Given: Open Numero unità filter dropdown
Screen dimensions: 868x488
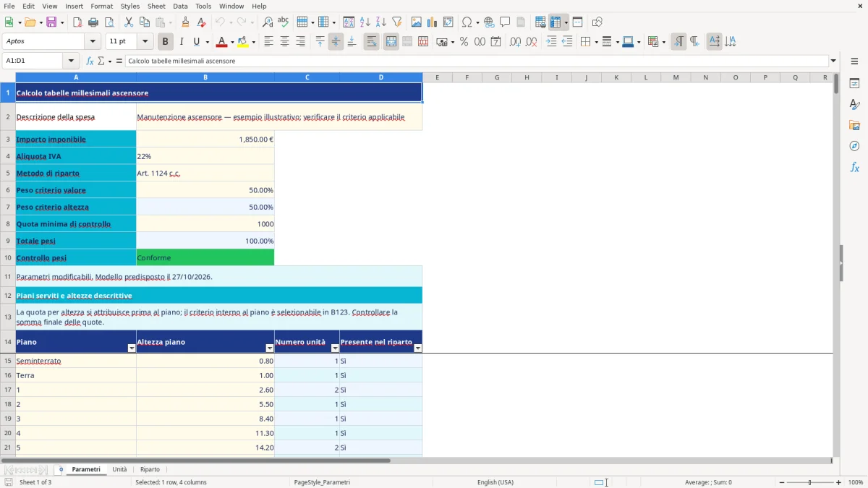Looking at the screenshot, I should tap(335, 348).
